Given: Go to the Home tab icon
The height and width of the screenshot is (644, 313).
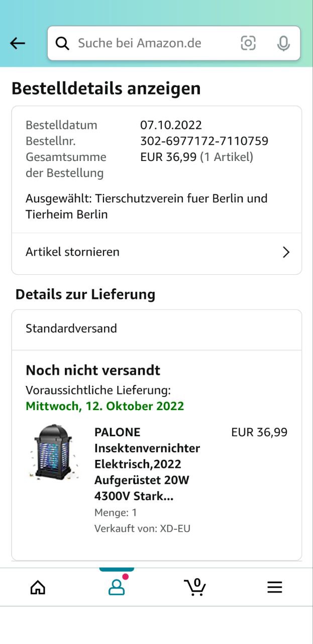Looking at the screenshot, I should pyautogui.click(x=38, y=587).
